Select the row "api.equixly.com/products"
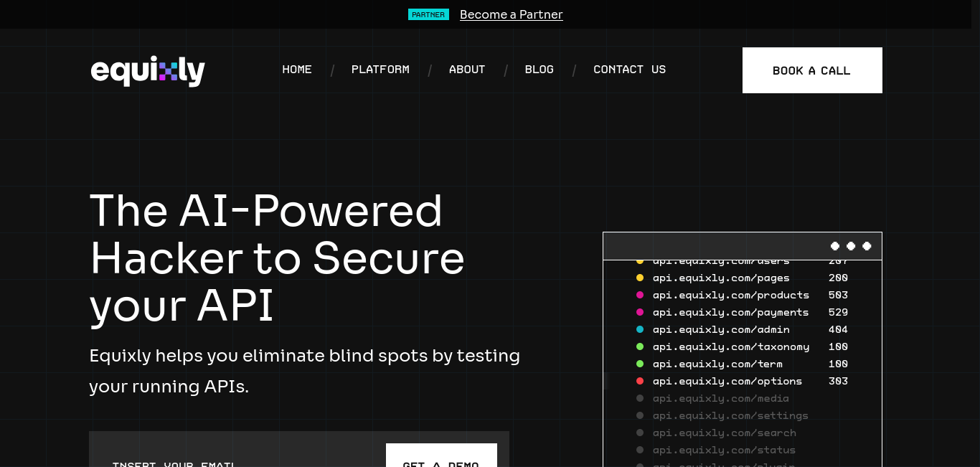The image size is (980, 467). point(742,295)
